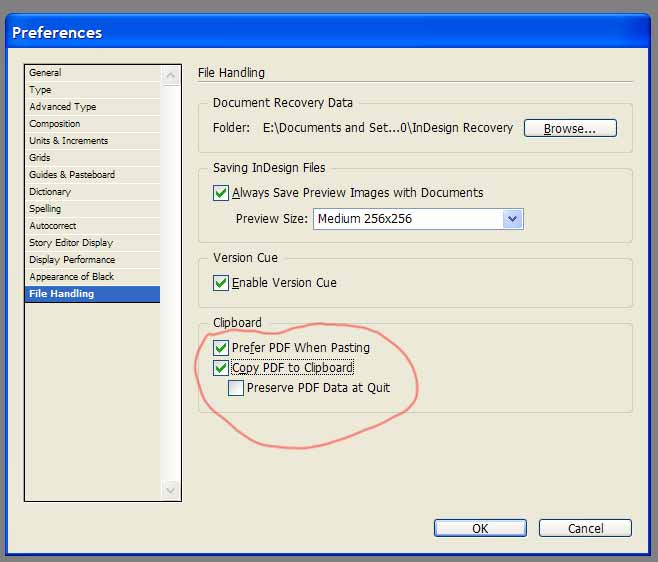Open the Dictionary category
Image resolution: width=658 pixels, height=562 pixels.
(x=92, y=192)
